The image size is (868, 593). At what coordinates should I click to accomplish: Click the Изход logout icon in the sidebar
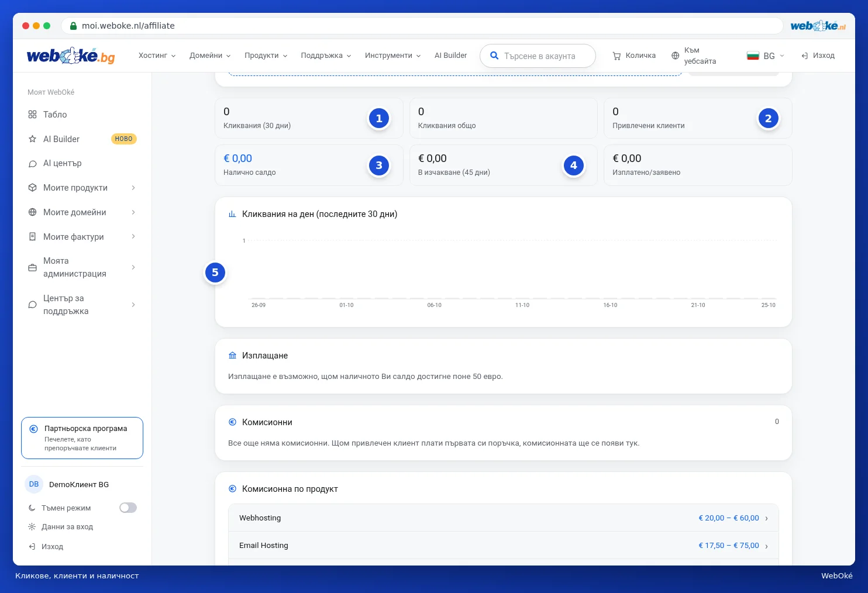point(32,547)
